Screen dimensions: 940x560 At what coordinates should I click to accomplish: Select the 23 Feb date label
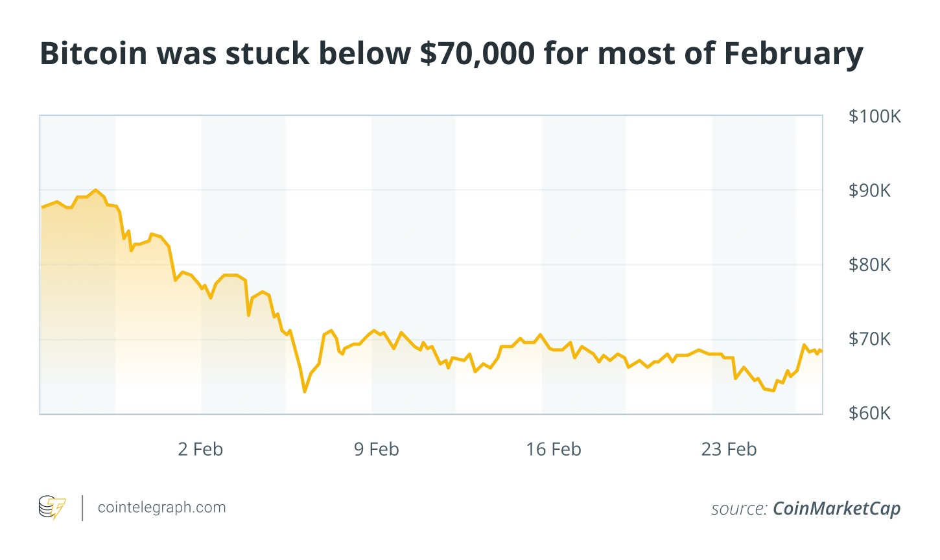tap(729, 449)
